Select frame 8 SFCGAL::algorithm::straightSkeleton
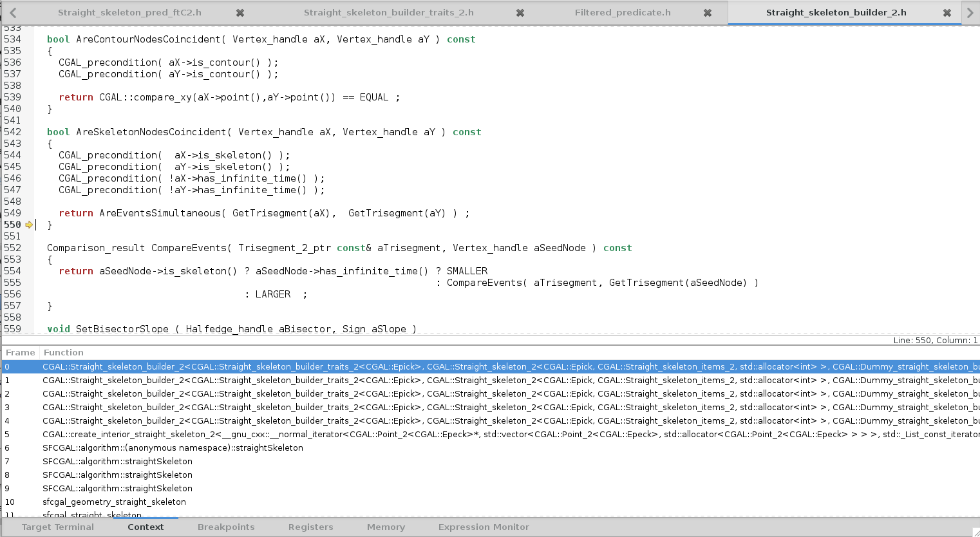Screen dimensions: 980x537 [490, 475]
